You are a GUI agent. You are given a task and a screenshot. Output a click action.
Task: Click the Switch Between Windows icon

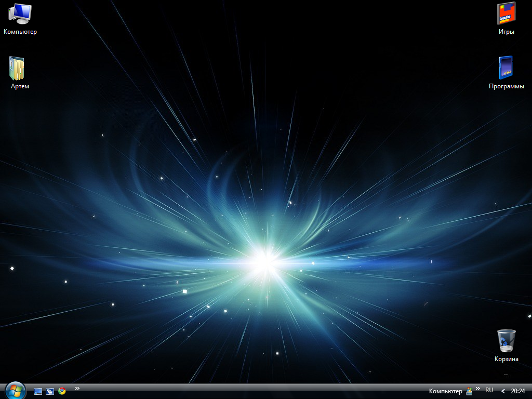(x=50, y=391)
